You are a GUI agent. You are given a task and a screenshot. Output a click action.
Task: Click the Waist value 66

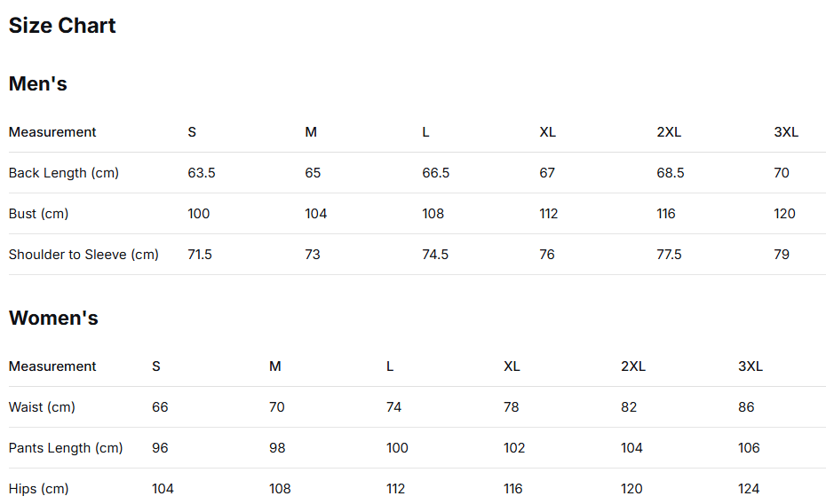click(160, 407)
